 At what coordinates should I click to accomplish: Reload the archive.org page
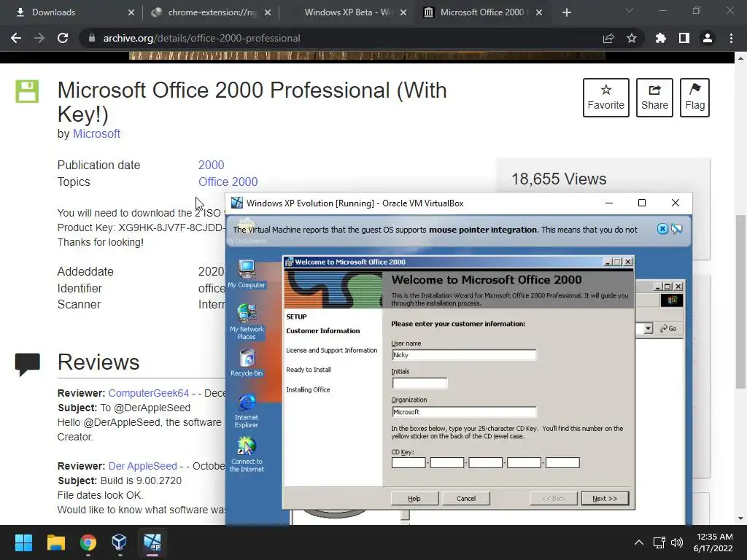pyautogui.click(x=63, y=38)
